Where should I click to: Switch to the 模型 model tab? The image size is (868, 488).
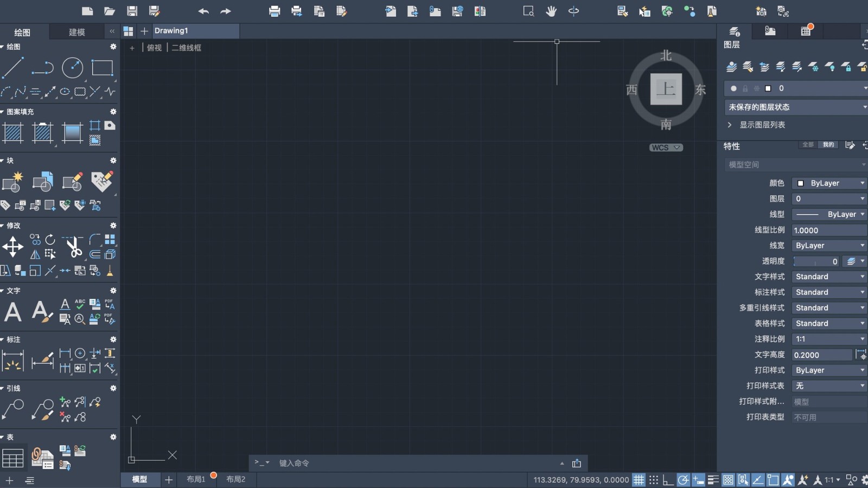140,479
